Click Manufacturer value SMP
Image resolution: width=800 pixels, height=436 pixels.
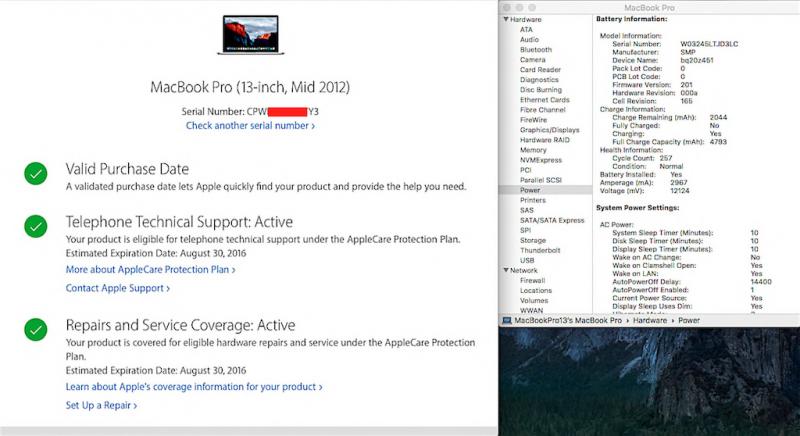coord(688,52)
